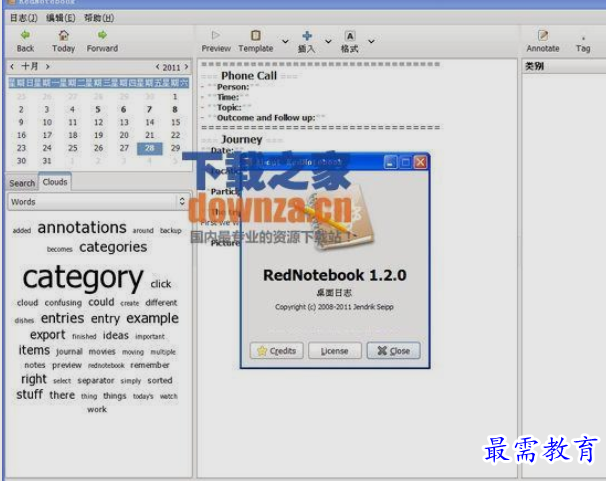Open the 帮助 menu

(x=99, y=18)
